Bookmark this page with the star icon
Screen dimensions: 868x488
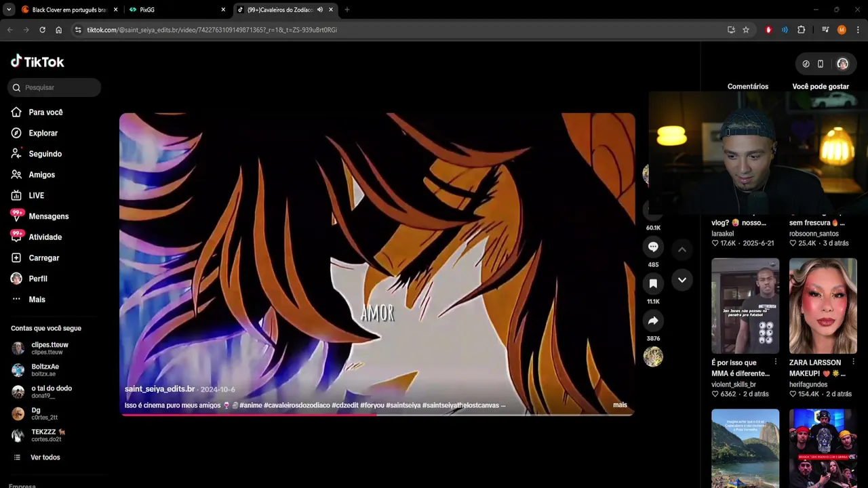746,30
